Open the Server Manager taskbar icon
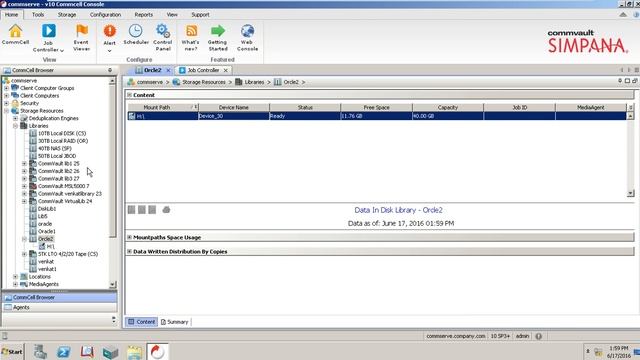This screenshot has width=640, height=360. pos(40,352)
